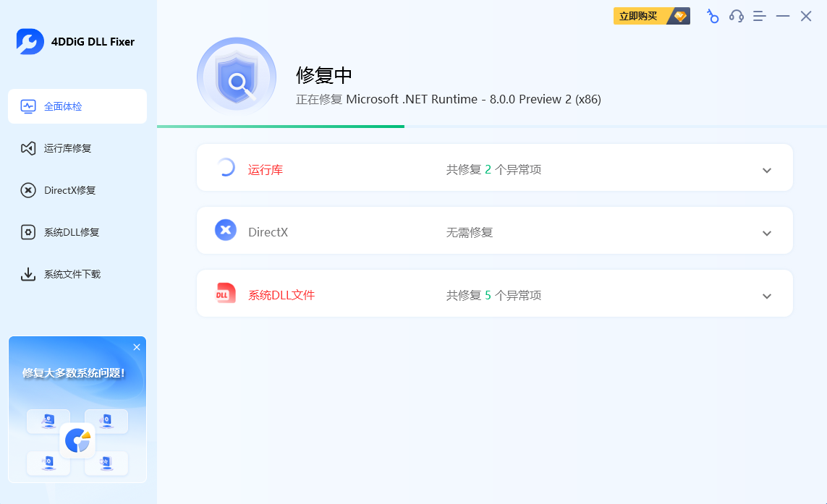Click the bottom-right computer tile in promo
Viewport: 827px width, 504px height.
106,462
